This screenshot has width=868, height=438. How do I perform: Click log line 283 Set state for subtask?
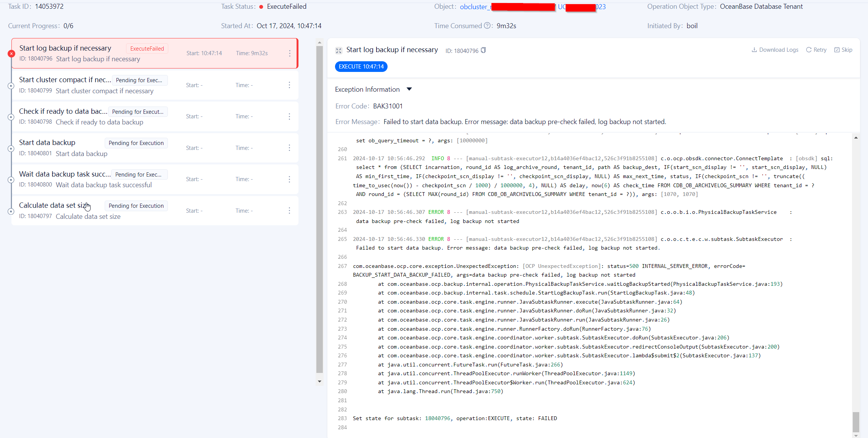coord(455,418)
